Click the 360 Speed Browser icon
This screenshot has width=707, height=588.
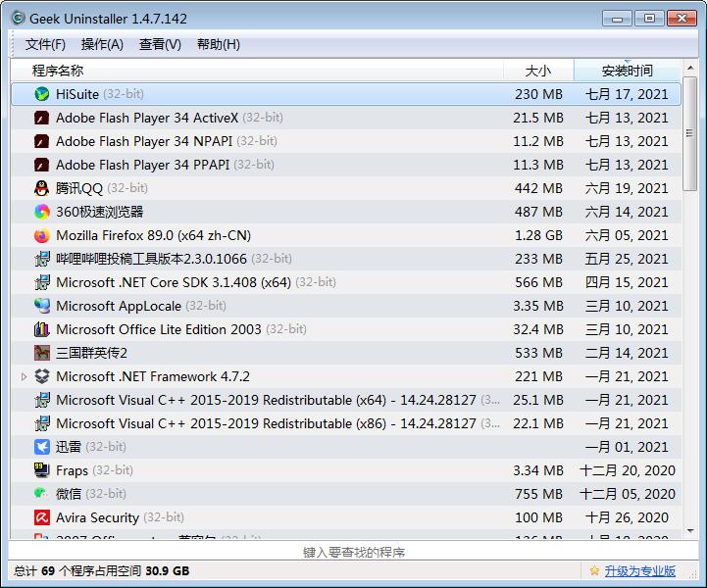pos(42,212)
